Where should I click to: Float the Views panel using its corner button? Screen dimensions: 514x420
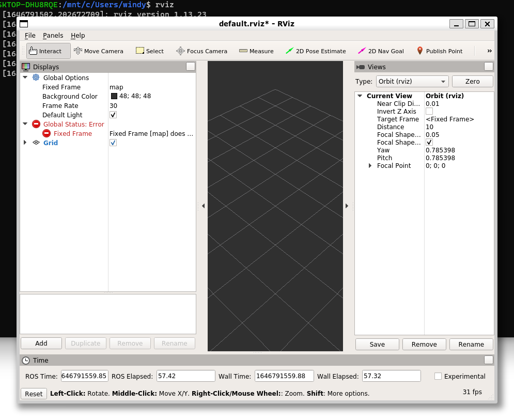tap(489, 67)
